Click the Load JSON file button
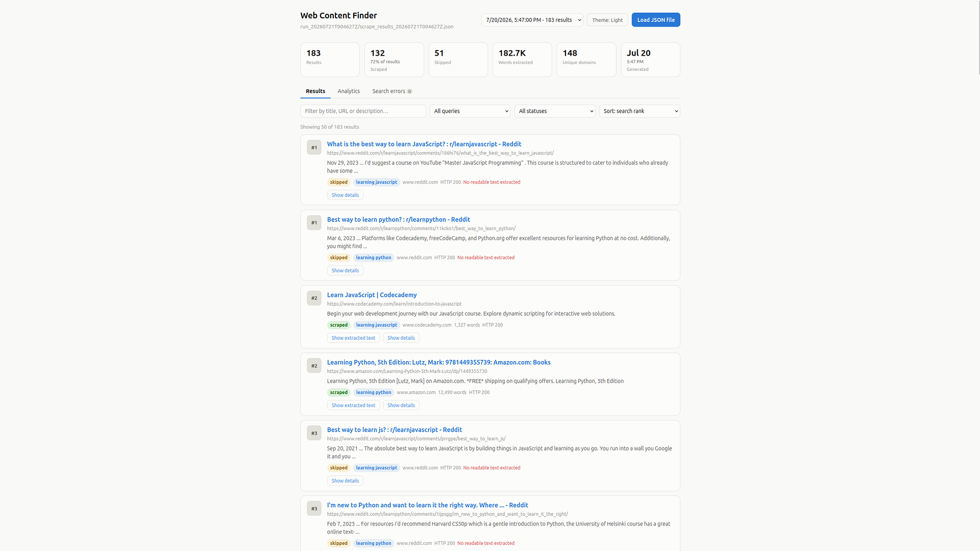Screen dimensions: 980x551 656,20
